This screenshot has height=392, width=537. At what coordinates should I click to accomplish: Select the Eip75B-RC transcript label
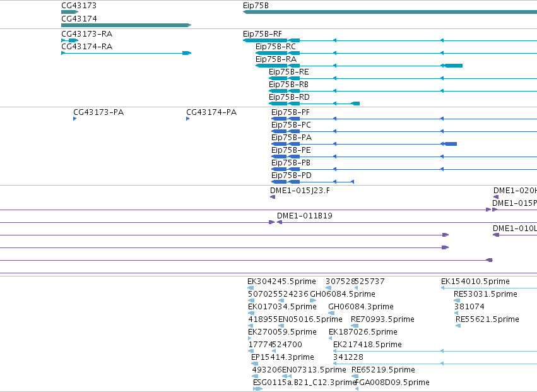276,47
